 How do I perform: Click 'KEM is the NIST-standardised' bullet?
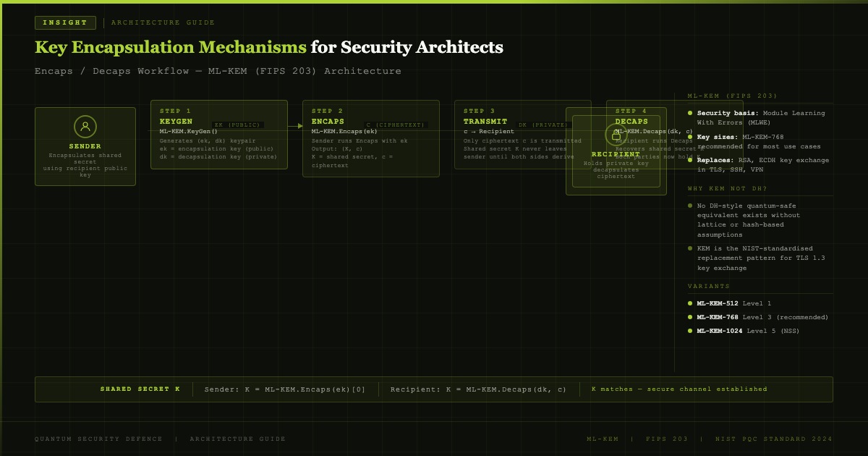click(760, 258)
